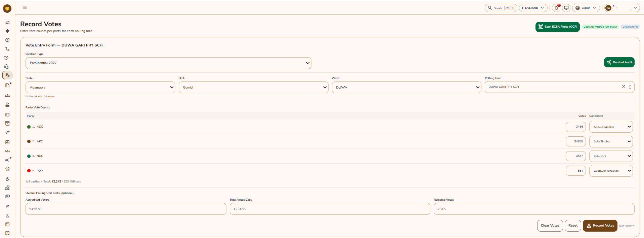Open the LGA dropdown showing Gombi

pyautogui.click(x=254, y=88)
